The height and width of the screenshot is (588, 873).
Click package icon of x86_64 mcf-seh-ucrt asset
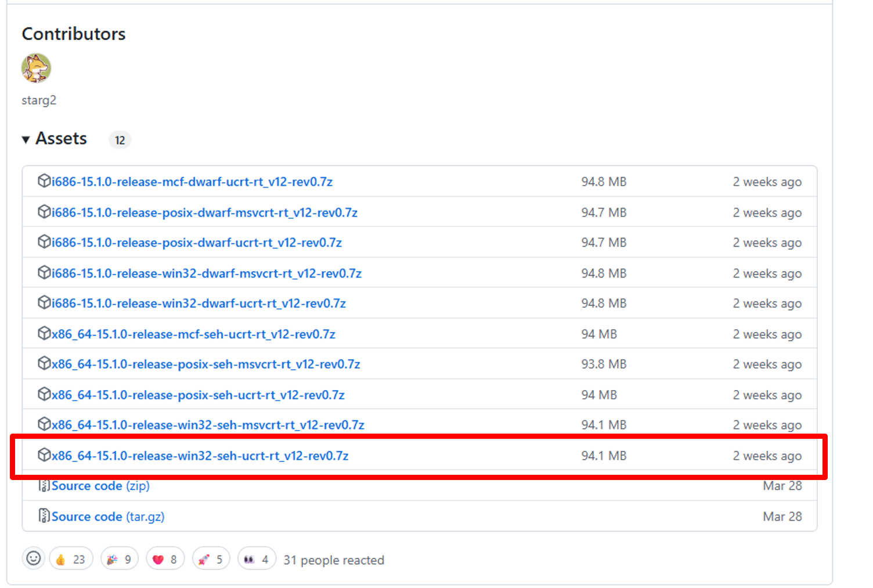pos(44,334)
